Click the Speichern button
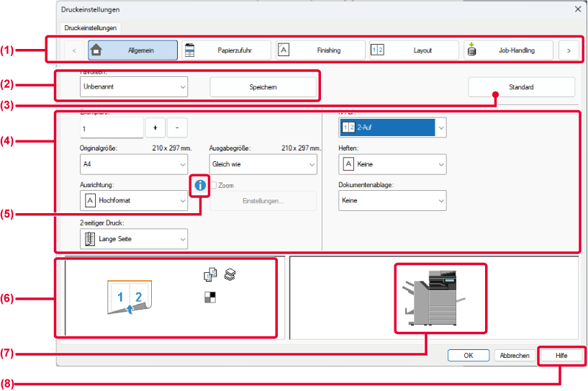The image size is (588, 391). tap(263, 87)
